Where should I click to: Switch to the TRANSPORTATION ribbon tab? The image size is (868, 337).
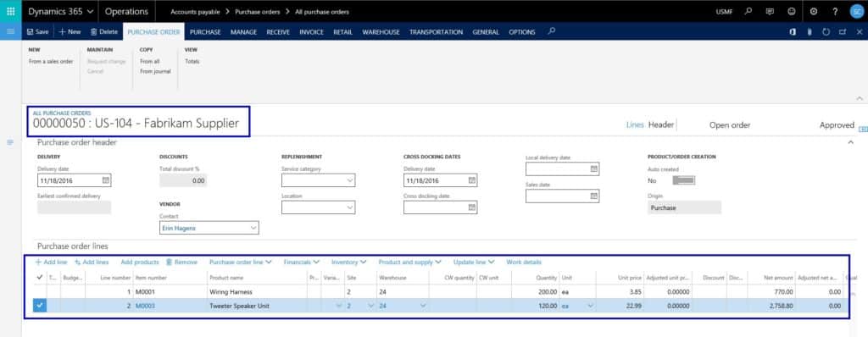437,32
